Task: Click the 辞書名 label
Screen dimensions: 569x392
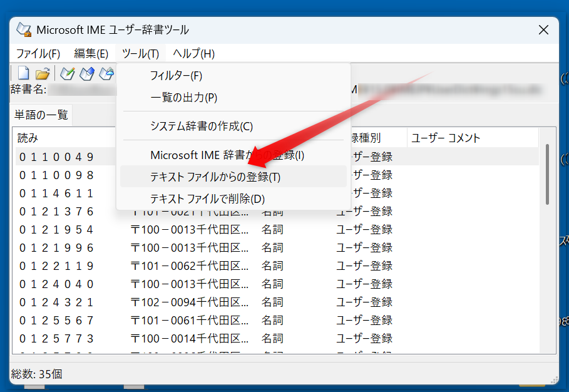Action: [29, 90]
